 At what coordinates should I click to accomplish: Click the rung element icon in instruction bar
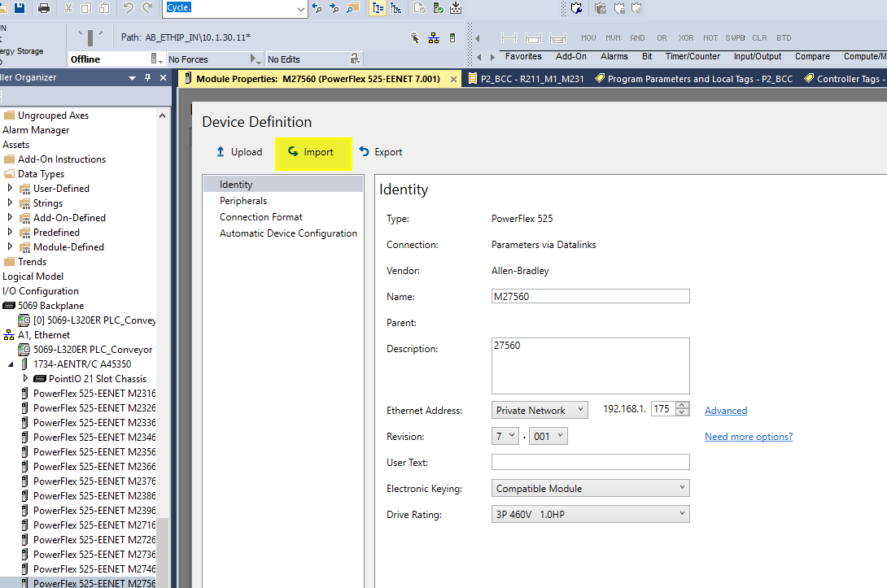coord(509,38)
